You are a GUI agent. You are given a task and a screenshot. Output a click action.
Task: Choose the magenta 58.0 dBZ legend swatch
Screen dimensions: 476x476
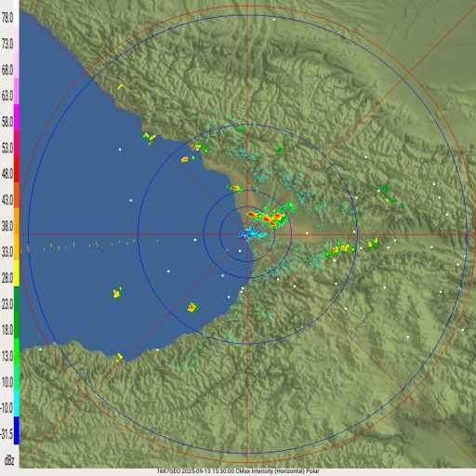(17, 117)
